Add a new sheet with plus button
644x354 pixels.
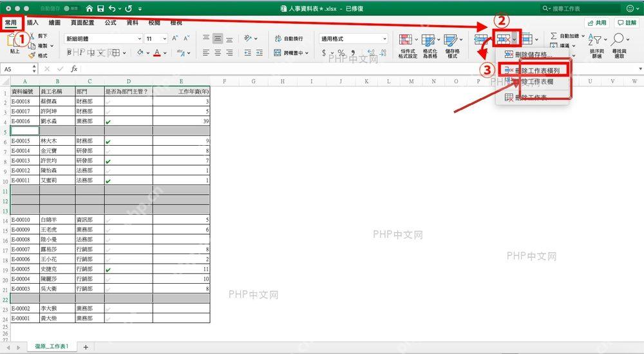86,347
